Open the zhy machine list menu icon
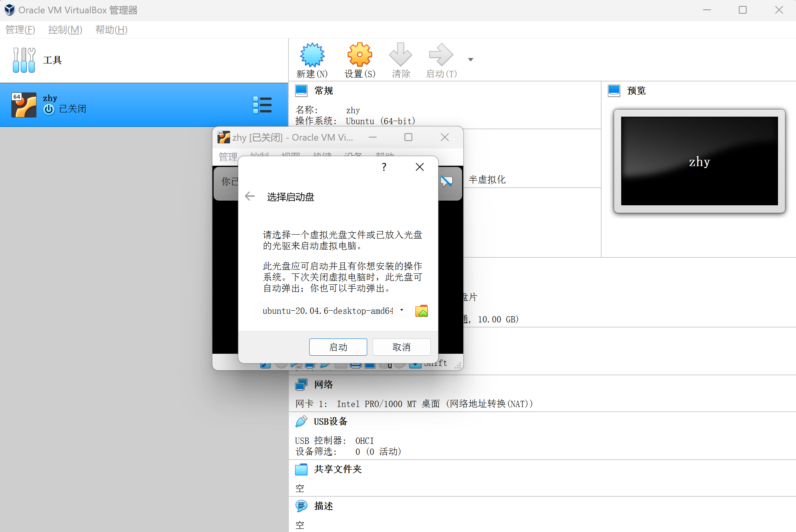 coord(262,105)
